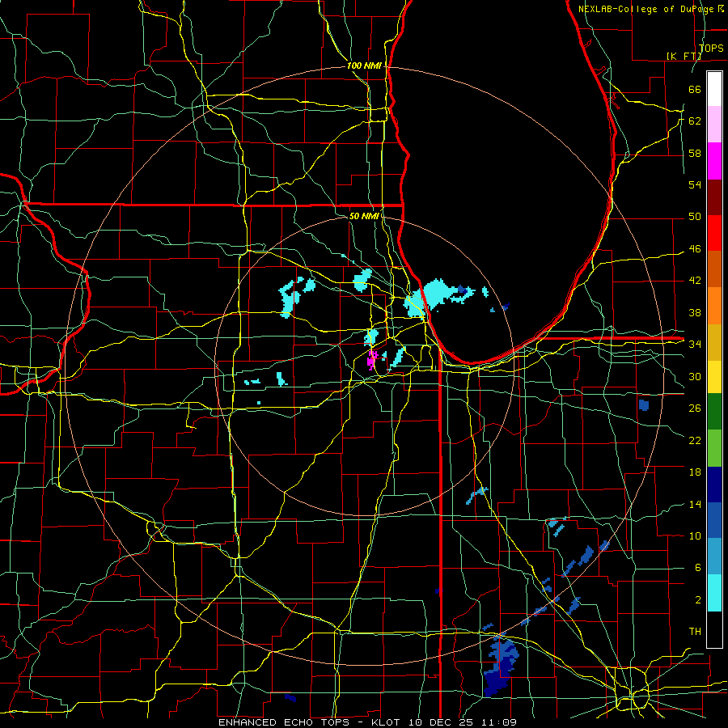Pick the medium blue legend swatch near 10
This screenshot has width=728, height=728.
[714, 520]
